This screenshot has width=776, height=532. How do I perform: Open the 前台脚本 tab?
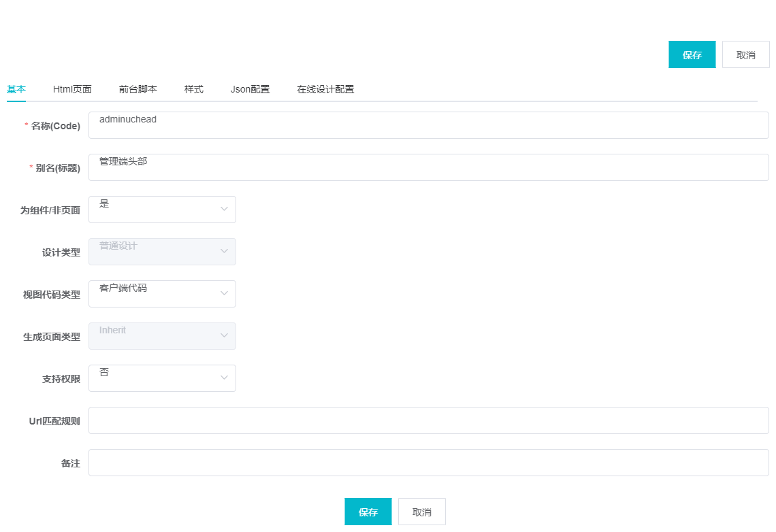[138, 90]
